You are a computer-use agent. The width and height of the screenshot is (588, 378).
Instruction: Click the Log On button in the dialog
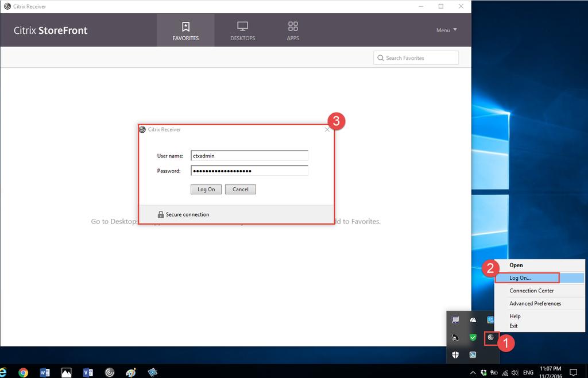(206, 190)
